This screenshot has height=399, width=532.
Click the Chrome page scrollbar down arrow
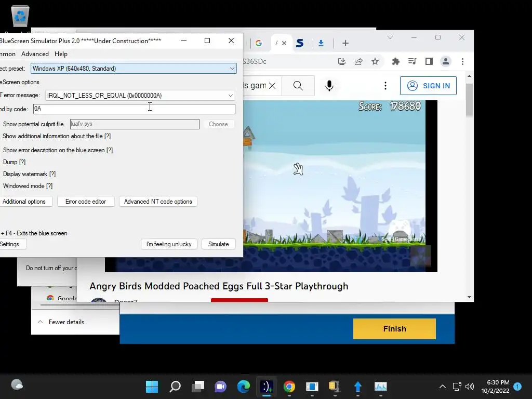tap(469, 297)
